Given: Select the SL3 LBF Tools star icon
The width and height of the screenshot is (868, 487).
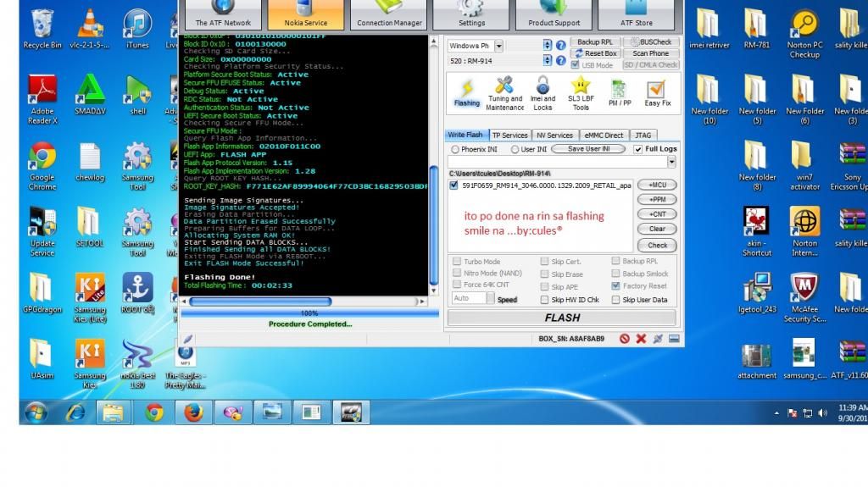Looking at the screenshot, I should point(581,91).
